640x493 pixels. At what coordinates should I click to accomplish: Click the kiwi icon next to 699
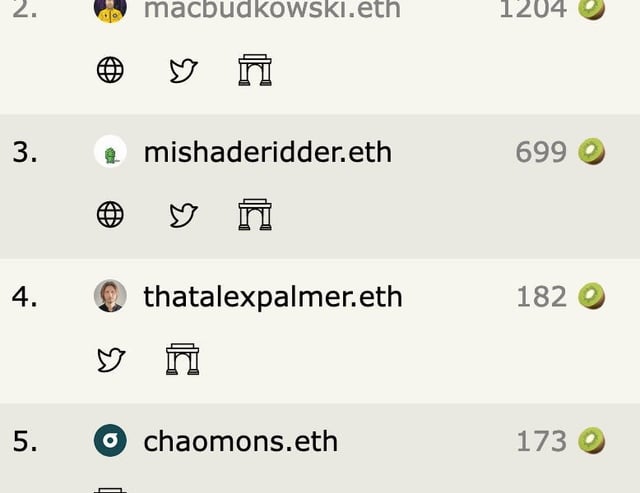point(591,151)
